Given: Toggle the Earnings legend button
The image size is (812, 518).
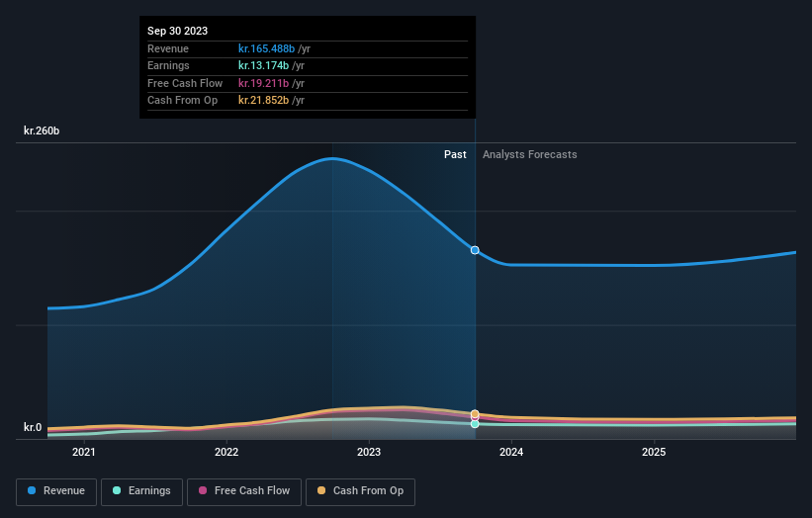Looking at the screenshot, I should pos(141,491).
